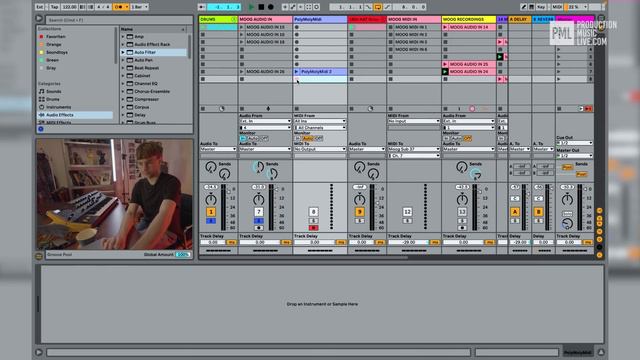Click the Key map mode button
Viewport: 640px width, 360px height.
tap(541, 7)
